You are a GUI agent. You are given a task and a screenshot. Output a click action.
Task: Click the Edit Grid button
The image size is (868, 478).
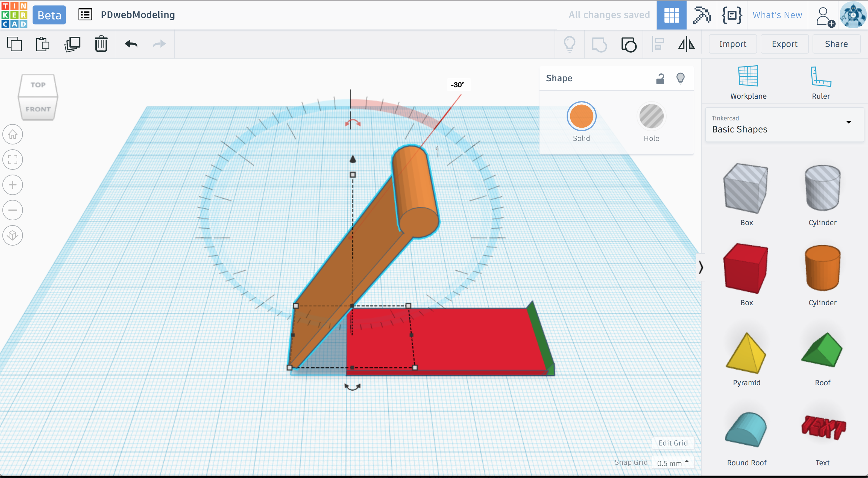(673, 443)
